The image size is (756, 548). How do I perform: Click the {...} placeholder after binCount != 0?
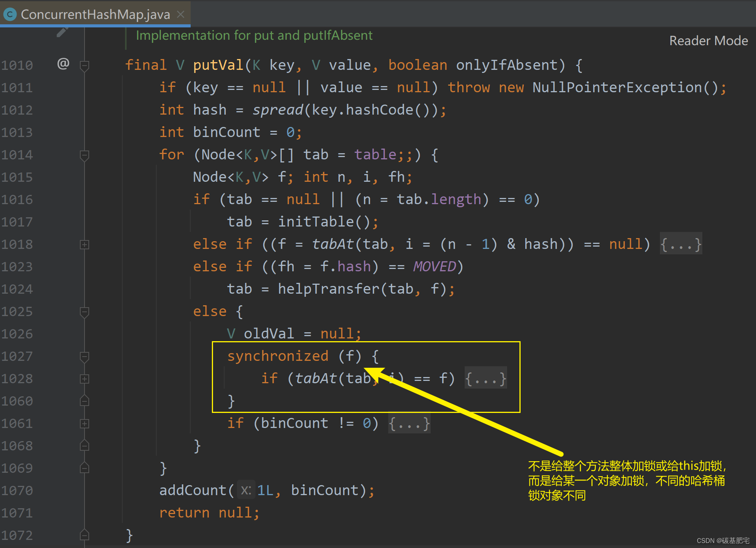click(x=409, y=424)
